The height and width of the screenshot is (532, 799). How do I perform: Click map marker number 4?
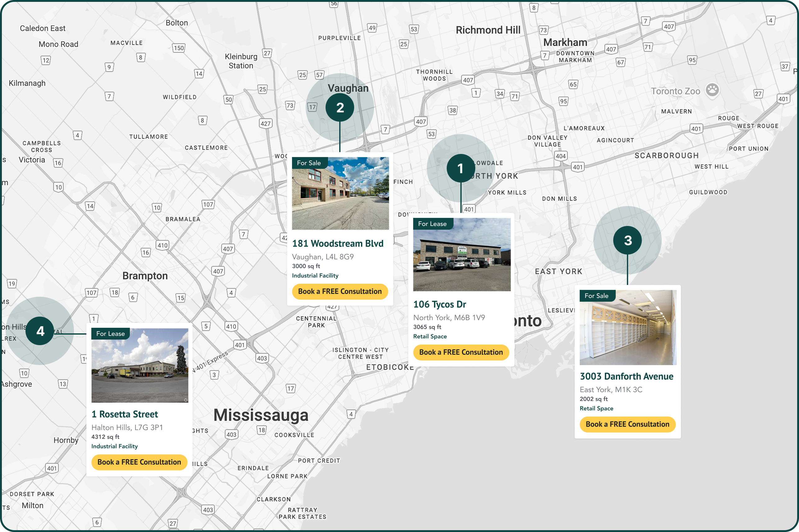tap(40, 331)
